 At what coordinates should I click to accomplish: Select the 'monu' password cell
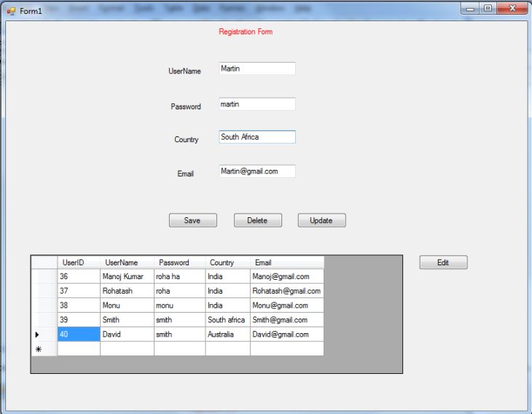[x=179, y=305]
